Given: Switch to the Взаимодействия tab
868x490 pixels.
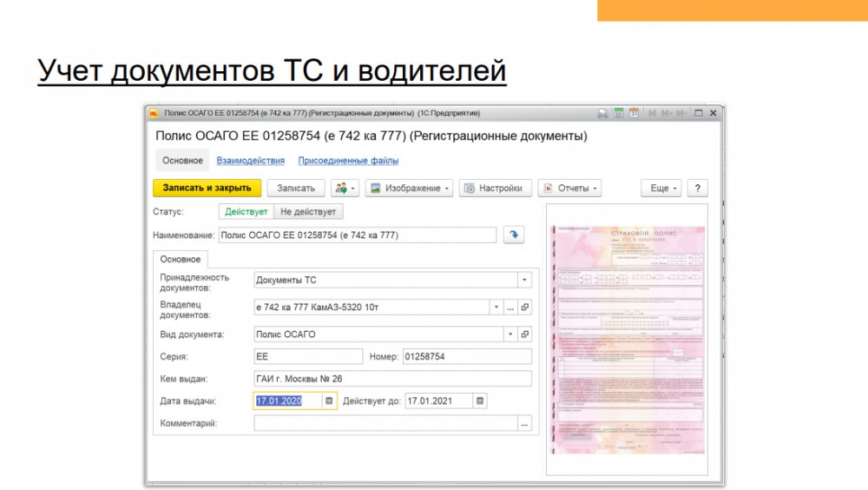Looking at the screenshot, I should point(250,161).
